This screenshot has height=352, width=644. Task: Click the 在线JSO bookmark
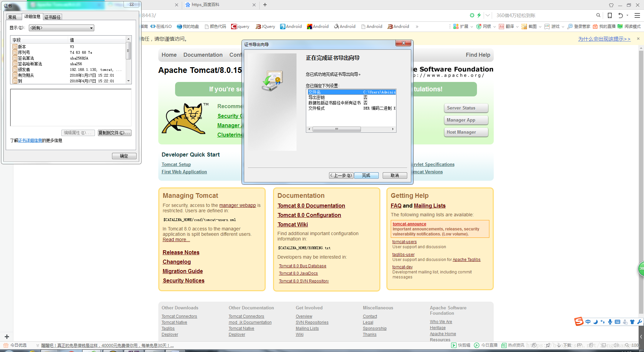tap(161, 27)
